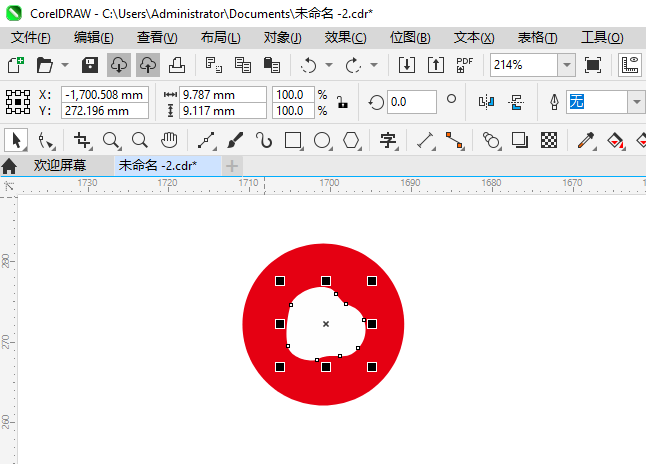
Task: Toggle the rulers display icon
Action: 630,65
